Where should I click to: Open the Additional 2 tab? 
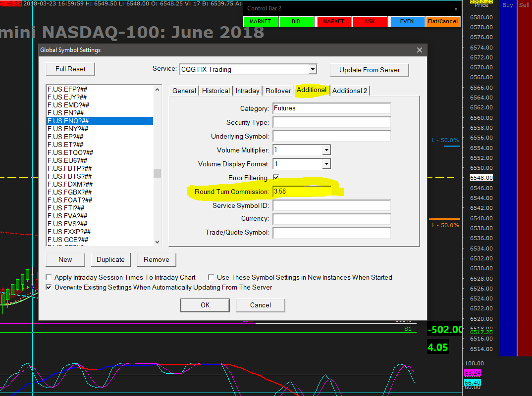point(350,91)
